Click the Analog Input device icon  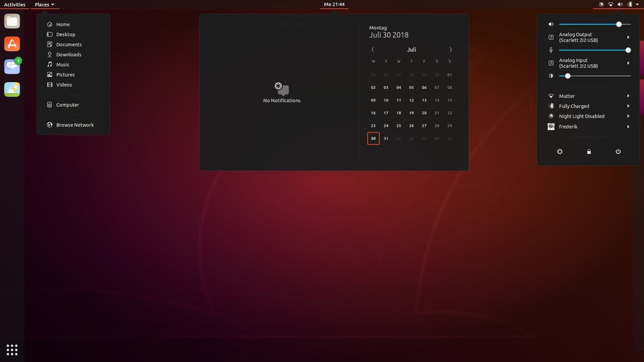pos(551,63)
